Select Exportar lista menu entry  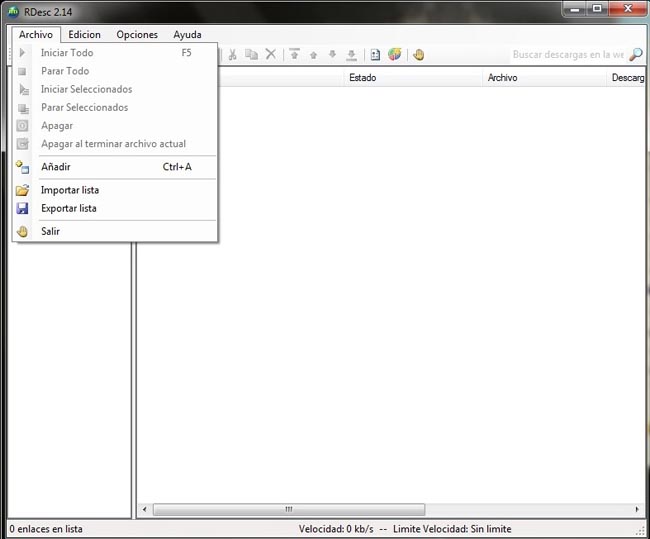point(68,208)
